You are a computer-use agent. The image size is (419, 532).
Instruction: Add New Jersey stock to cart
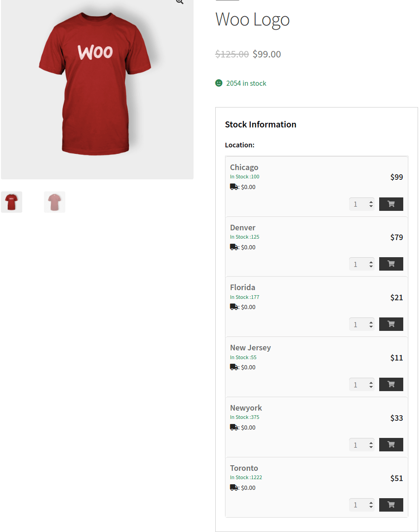click(x=391, y=384)
